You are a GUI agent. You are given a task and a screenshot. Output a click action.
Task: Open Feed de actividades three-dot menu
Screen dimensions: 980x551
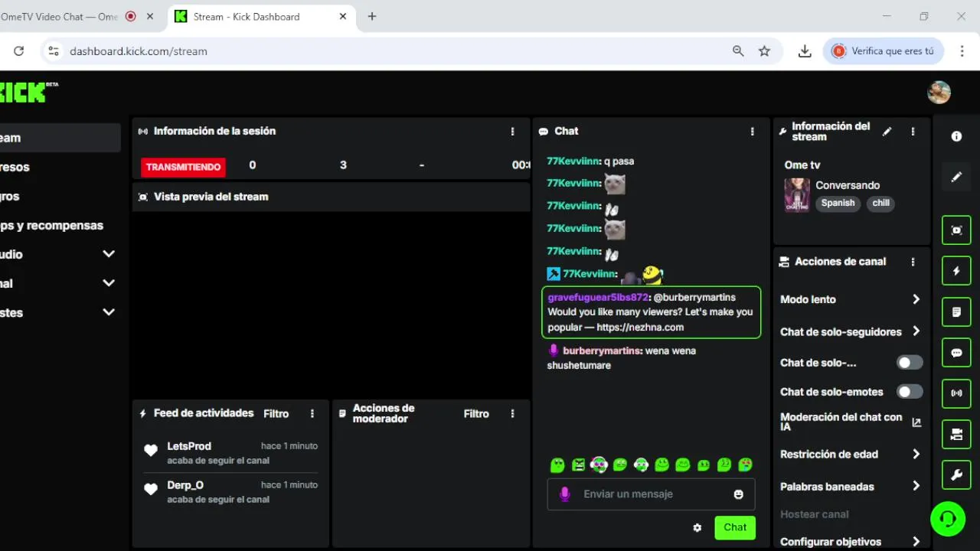tap(312, 413)
